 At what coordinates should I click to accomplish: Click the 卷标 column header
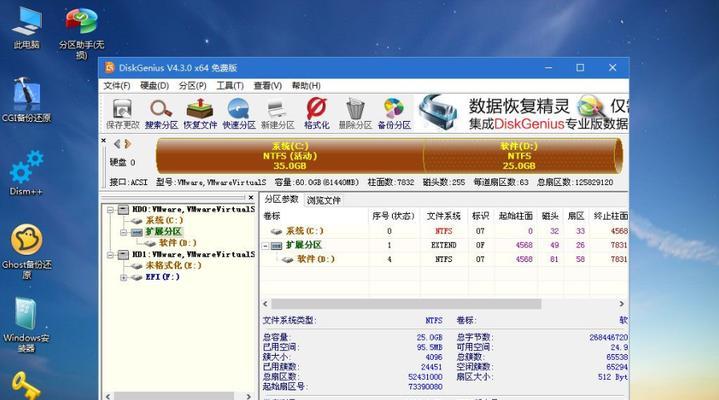tap(315, 216)
